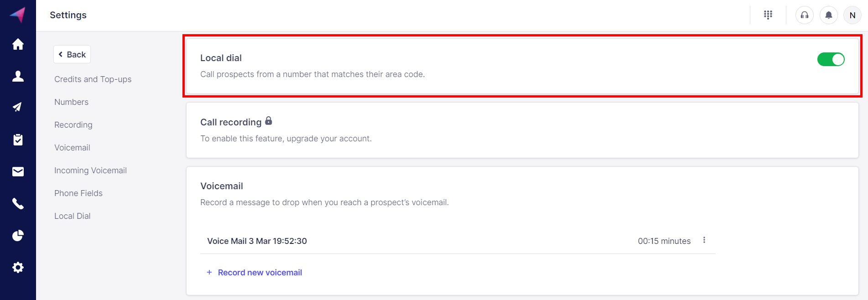
Task: Click the headset support icon
Action: 805,15
